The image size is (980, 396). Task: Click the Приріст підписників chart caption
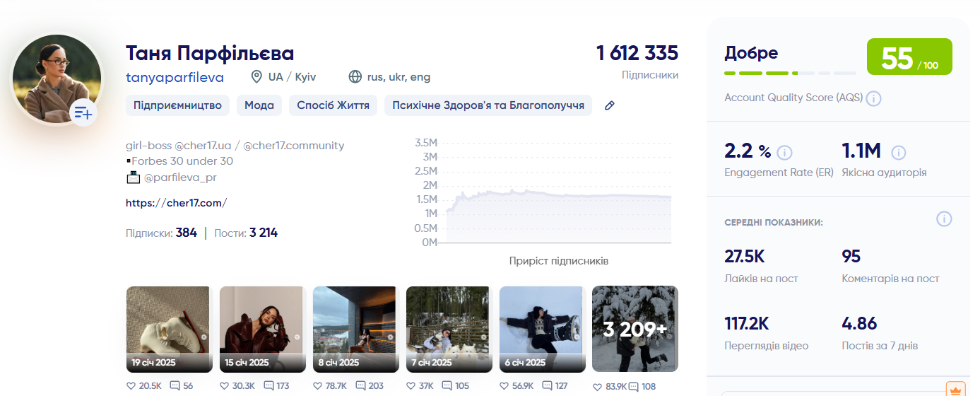(x=559, y=261)
